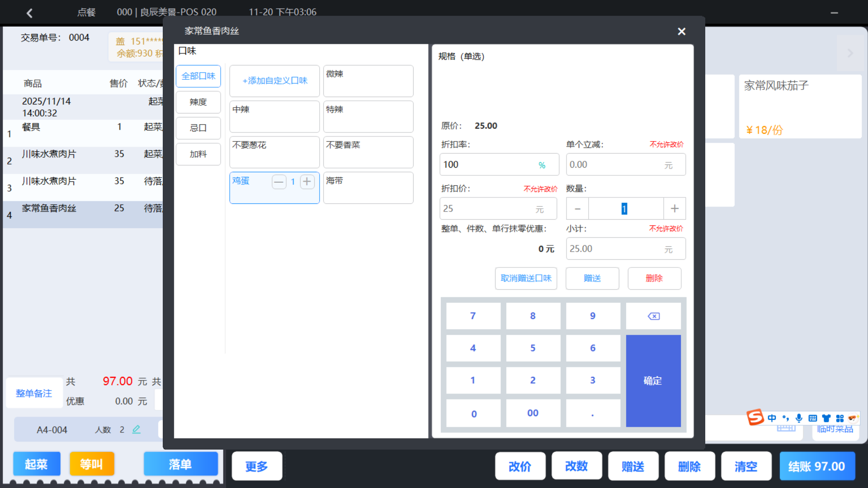Toggle Sogou Chinese/English mode 中 icon

pyautogui.click(x=772, y=418)
